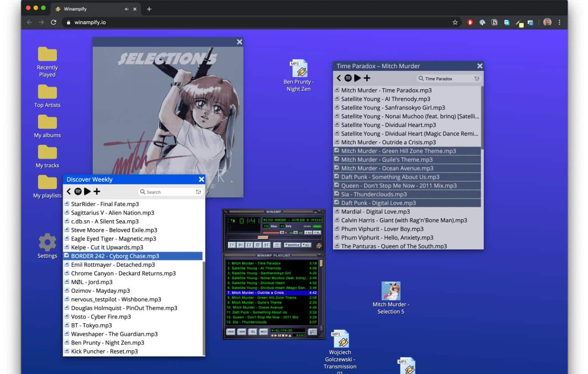This screenshot has height=374, width=588.
Task: Go back in Discover Weekly window
Action: click(x=69, y=192)
